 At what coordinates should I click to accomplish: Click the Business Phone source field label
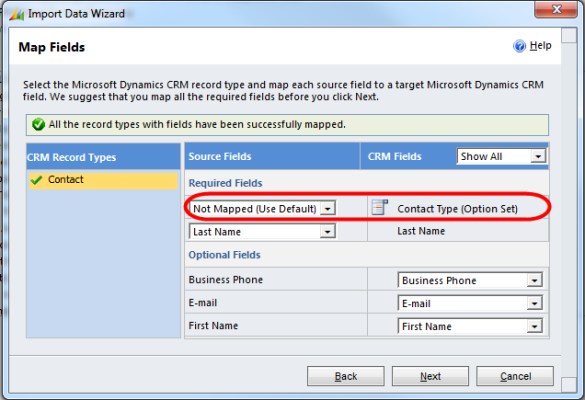click(225, 279)
